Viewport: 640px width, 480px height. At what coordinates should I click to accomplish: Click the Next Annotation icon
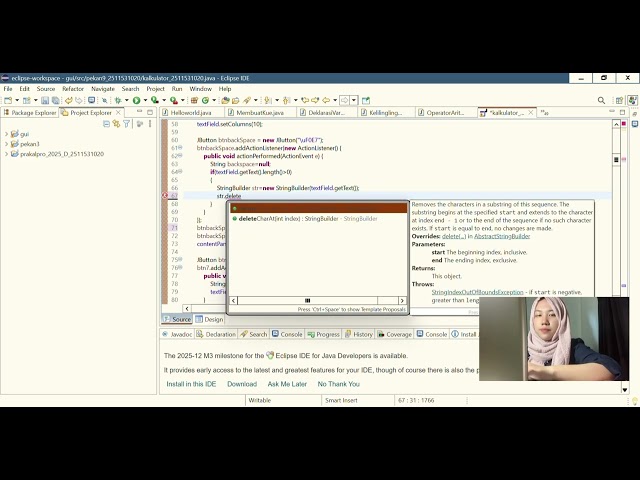(267, 100)
